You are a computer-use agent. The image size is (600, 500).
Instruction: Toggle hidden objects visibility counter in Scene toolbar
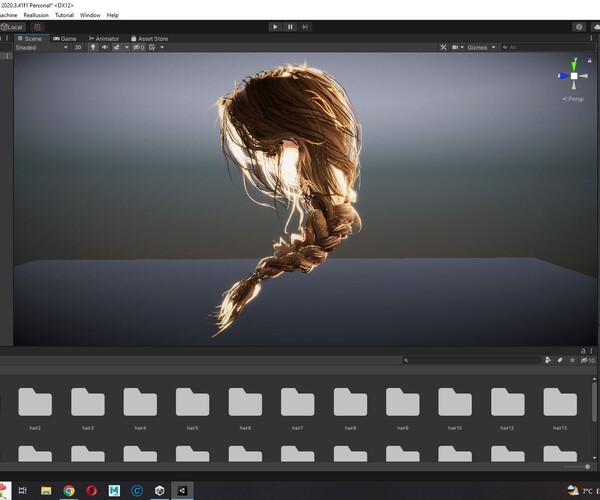point(139,47)
